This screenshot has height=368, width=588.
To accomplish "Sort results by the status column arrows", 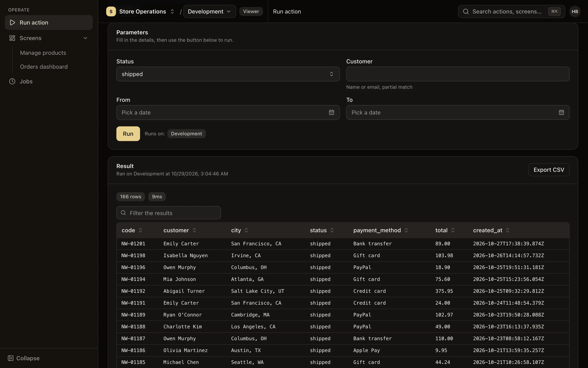I will tap(332, 230).
